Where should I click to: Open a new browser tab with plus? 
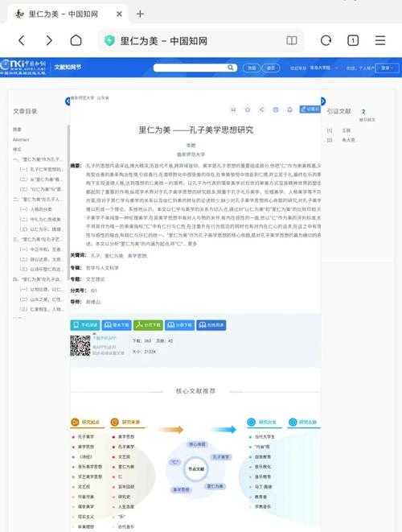pos(140,14)
